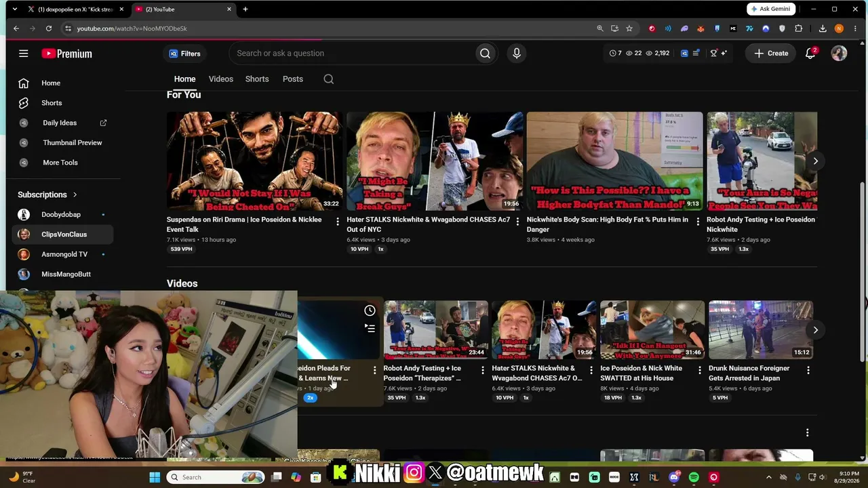Open options for 'Nickwhite's Body Scan' video
Screen dimensions: 868x488
(698, 222)
